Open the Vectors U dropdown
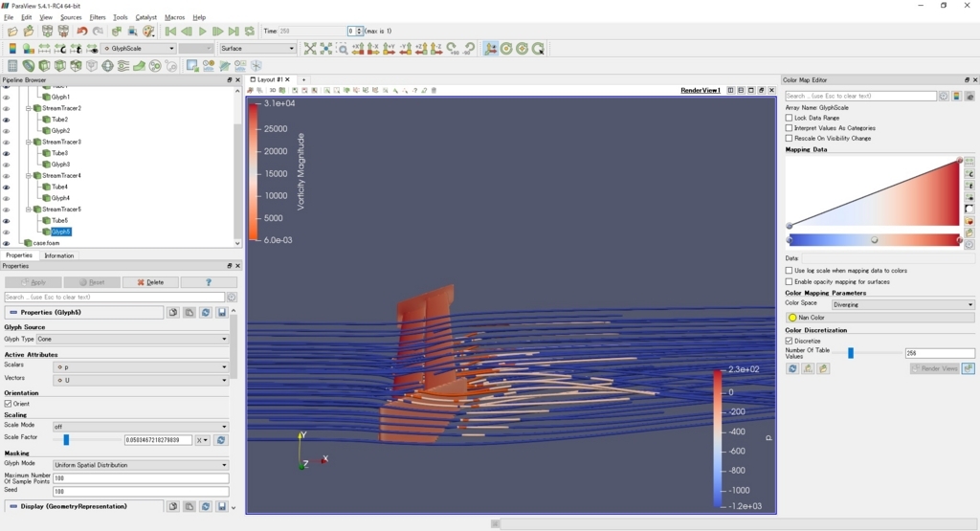980x531 pixels. coord(141,380)
